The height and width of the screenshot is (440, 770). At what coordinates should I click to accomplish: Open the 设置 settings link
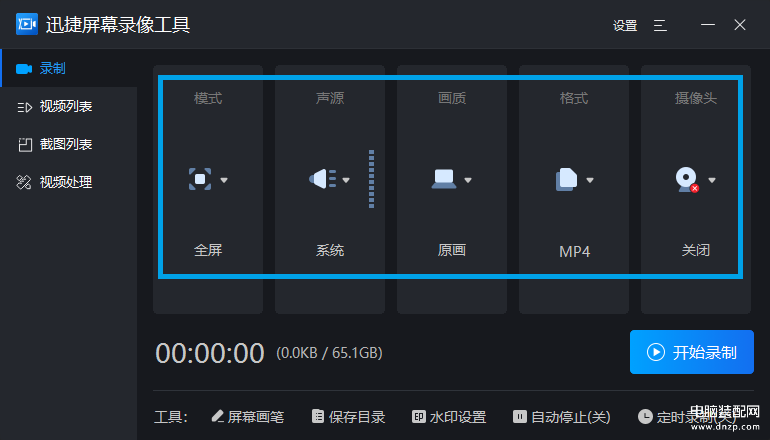pyautogui.click(x=625, y=26)
